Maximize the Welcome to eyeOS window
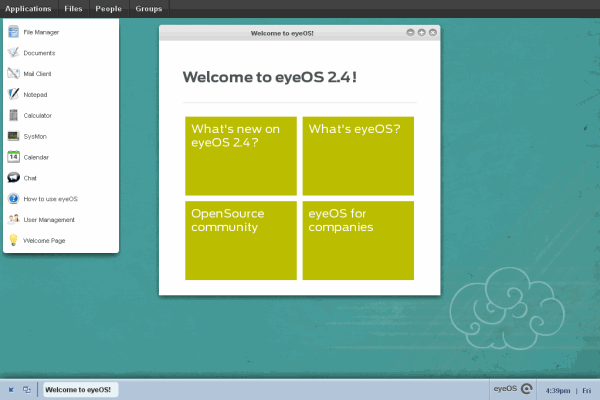600x400 pixels. coord(421,33)
